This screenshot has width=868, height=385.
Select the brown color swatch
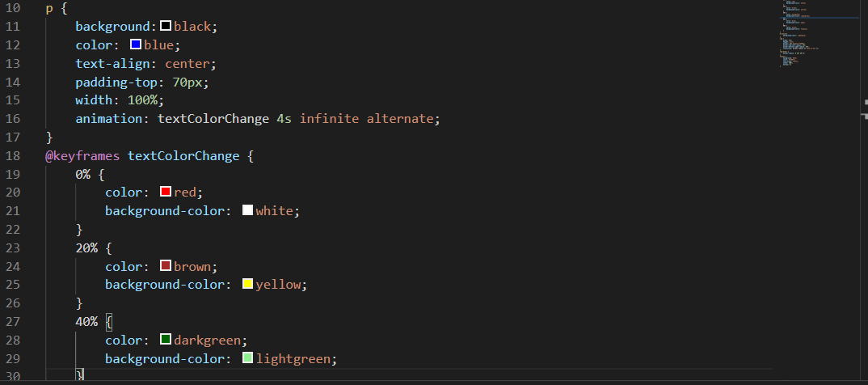tap(166, 266)
